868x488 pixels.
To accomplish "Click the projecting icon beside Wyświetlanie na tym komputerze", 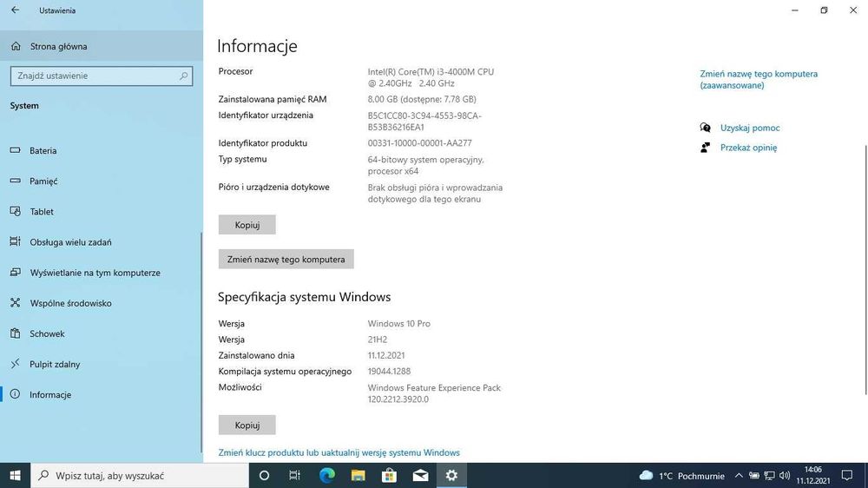I will click(x=15, y=272).
